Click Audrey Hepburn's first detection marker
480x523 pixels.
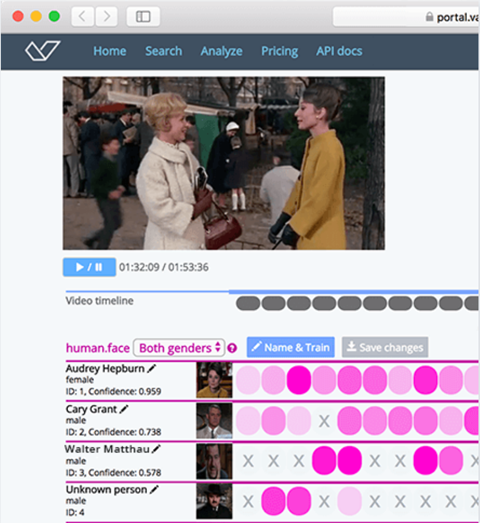coord(248,380)
